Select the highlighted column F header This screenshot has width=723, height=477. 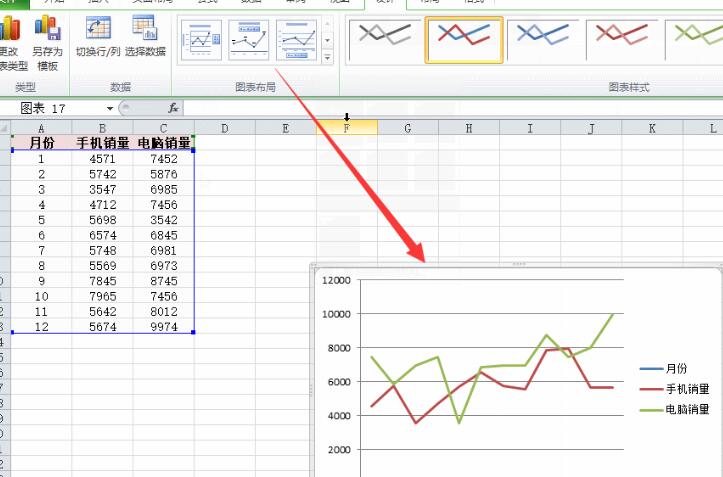tap(347, 128)
